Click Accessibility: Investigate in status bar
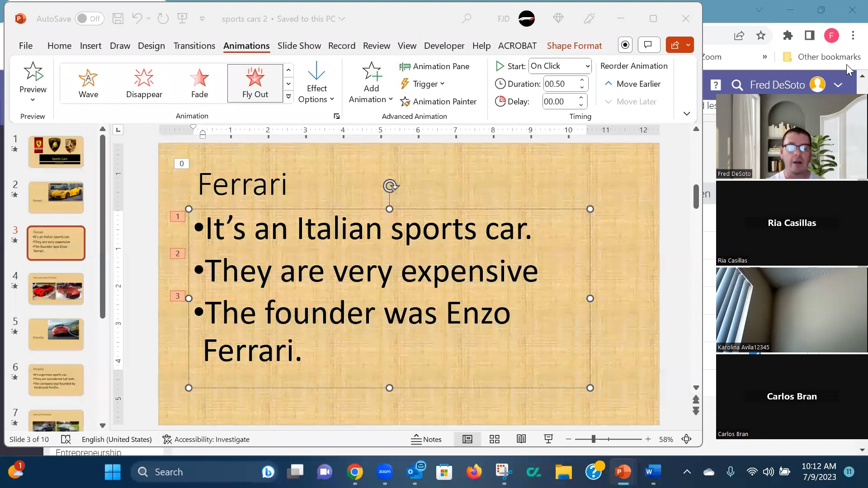This screenshot has height=488, width=868. coord(206,439)
